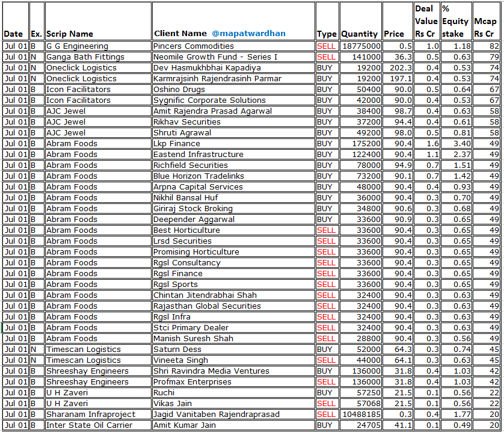
Task: Select quantity 57068 cell
Action: tap(361, 403)
